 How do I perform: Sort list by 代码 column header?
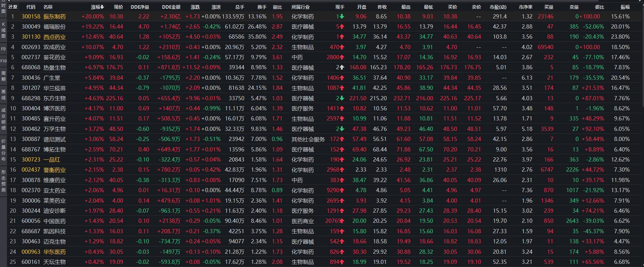pyautogui.click(x=31, y=7)
